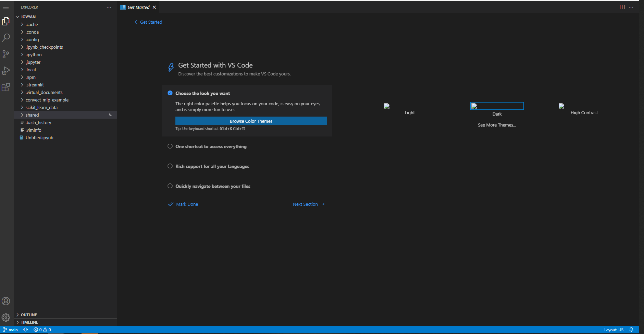The width and height of the screenshot is (644, 334).
Task: Expand the .virtual_documents folder
Action: [65, 92]
